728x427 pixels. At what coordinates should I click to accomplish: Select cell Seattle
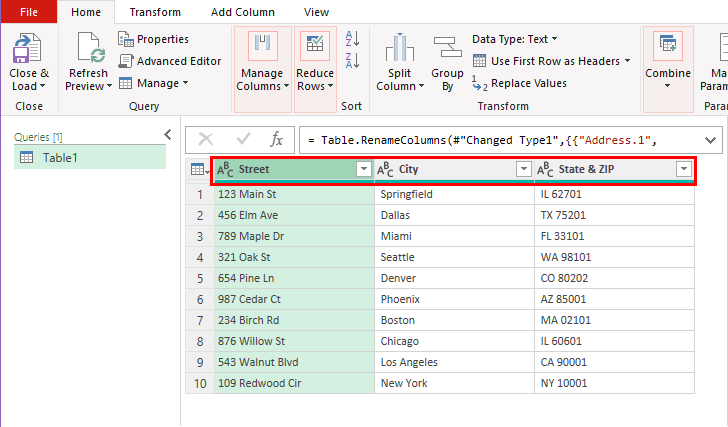click(455, 258)
